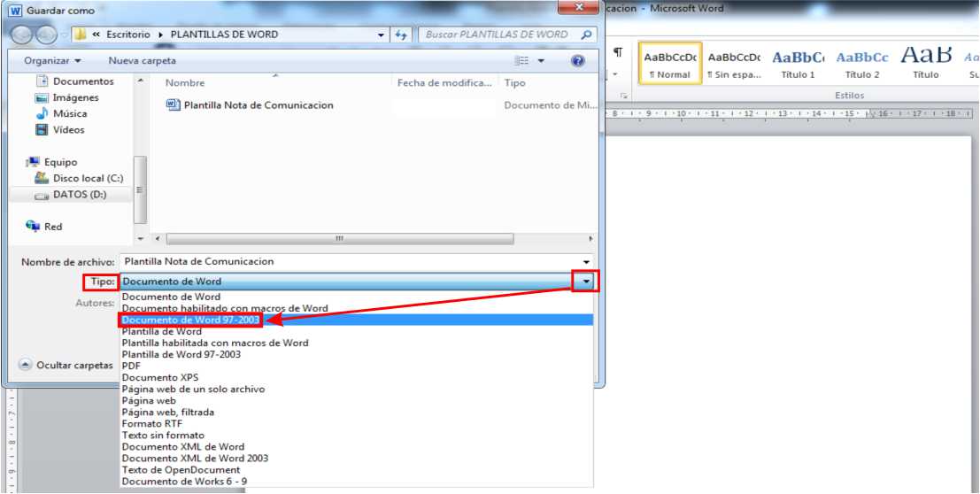This screenshot has height=494, width=980.
Task: Click the Back navigation arrow in Guardar como
Action: [22, 35]
